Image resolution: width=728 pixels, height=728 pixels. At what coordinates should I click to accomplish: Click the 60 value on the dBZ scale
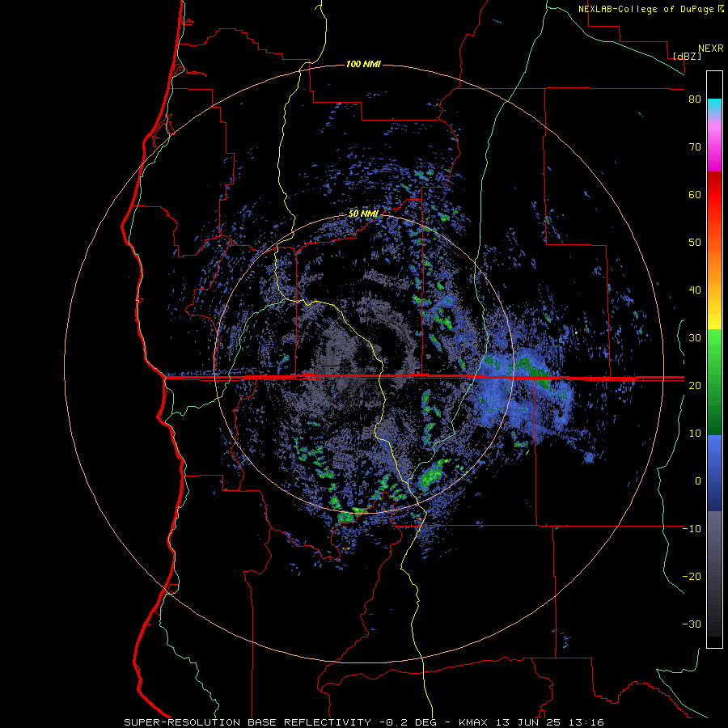(x=695, y=194)
